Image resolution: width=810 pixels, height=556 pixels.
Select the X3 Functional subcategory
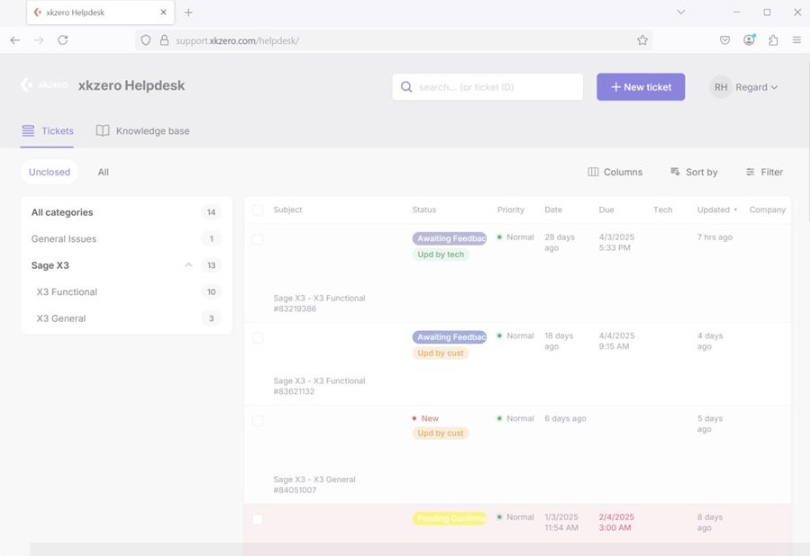coord(127,292)
